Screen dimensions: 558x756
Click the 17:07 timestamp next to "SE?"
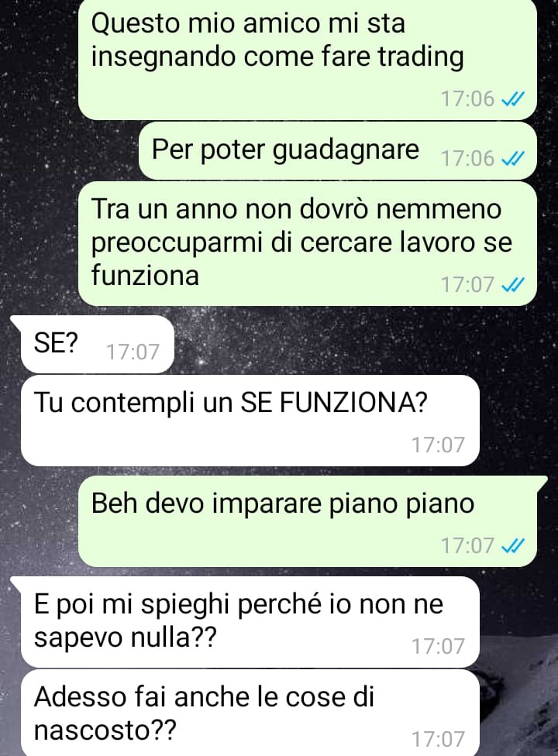pyautogui.click(x=133, y=352)
